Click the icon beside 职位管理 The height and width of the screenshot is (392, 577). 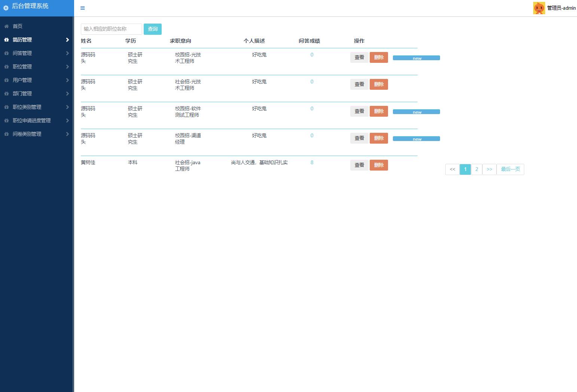(x=6, y=67)
